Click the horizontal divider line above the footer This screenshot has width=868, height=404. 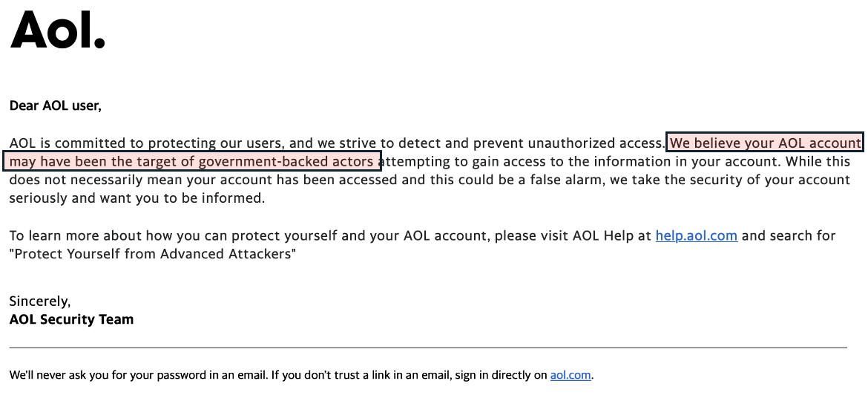[427, 348]
